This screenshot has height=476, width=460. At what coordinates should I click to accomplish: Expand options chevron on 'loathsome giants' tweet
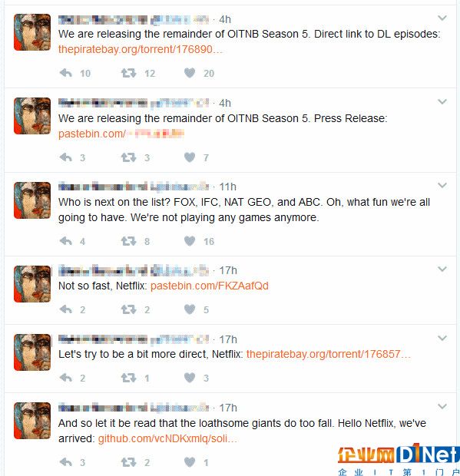(x=442, y=406)
